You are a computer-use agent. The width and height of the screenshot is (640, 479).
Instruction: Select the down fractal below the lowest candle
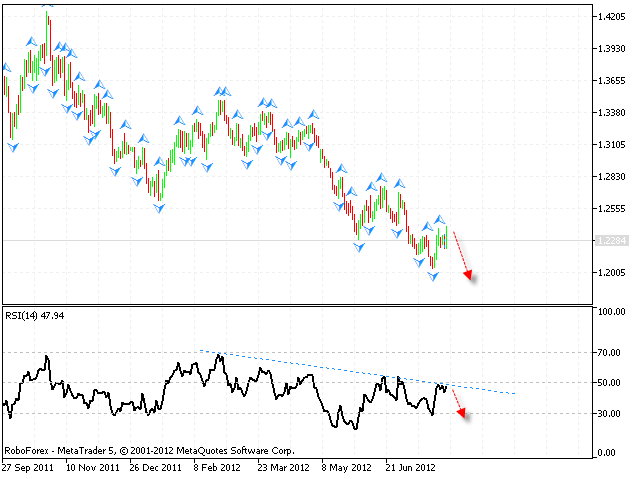433,276
